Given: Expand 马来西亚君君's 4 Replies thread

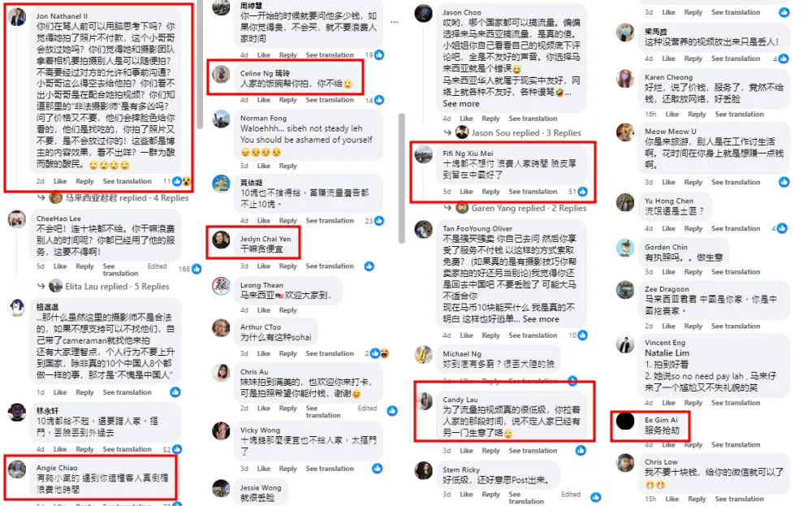Looking at the screenshot, I should tap(119, 198).
